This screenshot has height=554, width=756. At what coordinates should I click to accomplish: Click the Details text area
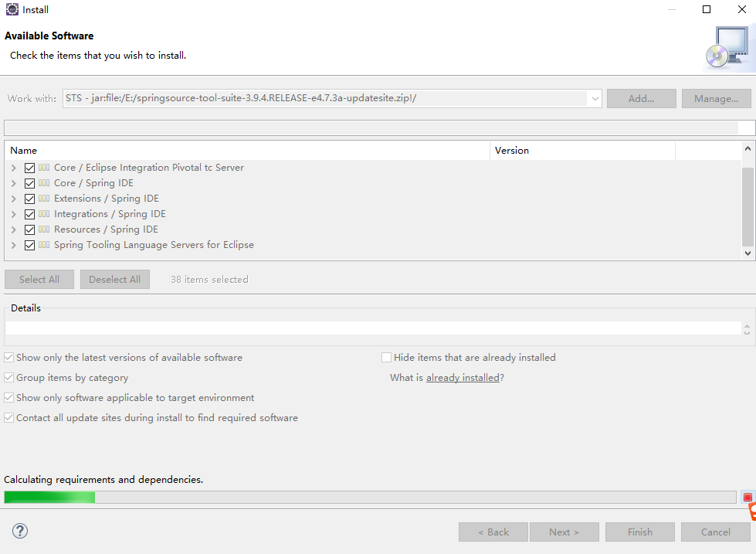[x=373, y=328]
